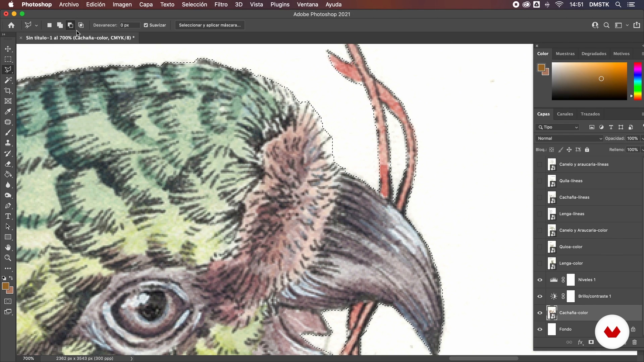Show the Lenga-color layer
The image size is (644, 362).
tap(540, 263)
